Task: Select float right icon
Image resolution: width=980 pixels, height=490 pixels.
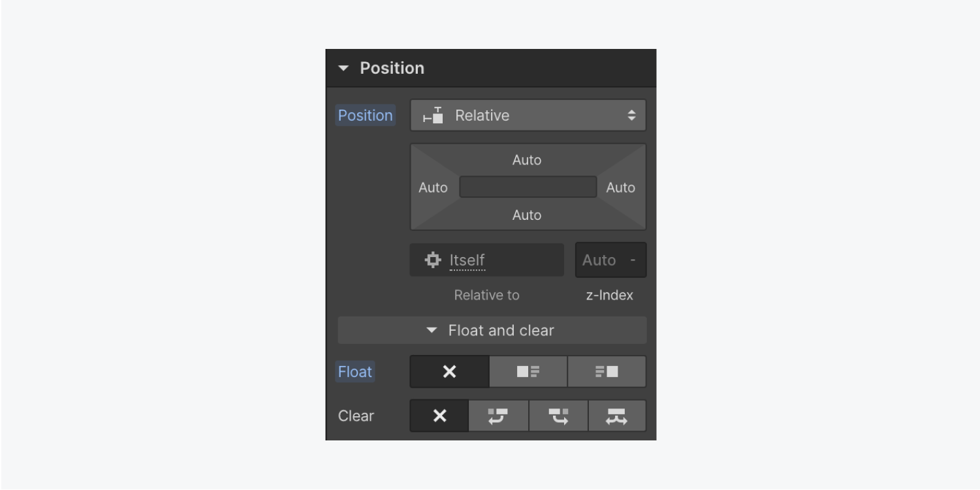Action: (607, 372)
